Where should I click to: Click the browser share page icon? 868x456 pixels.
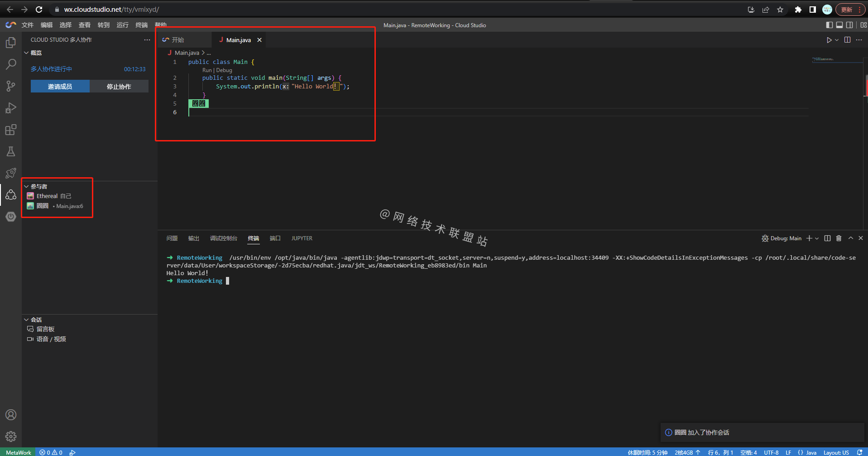point(766,10)
